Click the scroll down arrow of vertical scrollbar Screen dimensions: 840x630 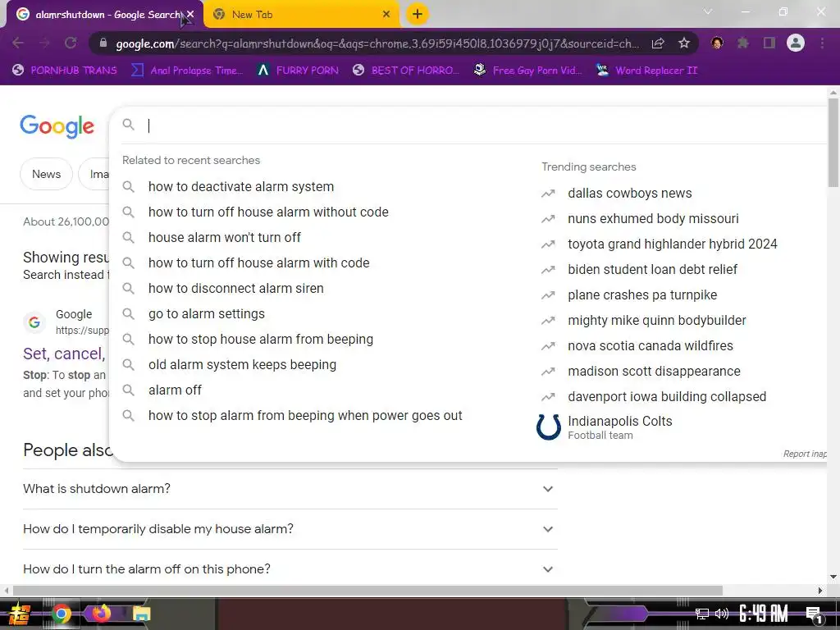tap(833, 577)
